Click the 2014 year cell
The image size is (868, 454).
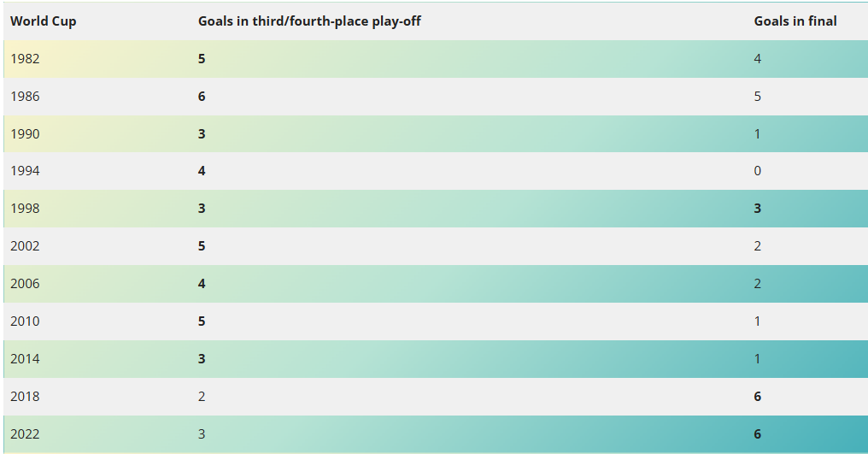(25, 358)
